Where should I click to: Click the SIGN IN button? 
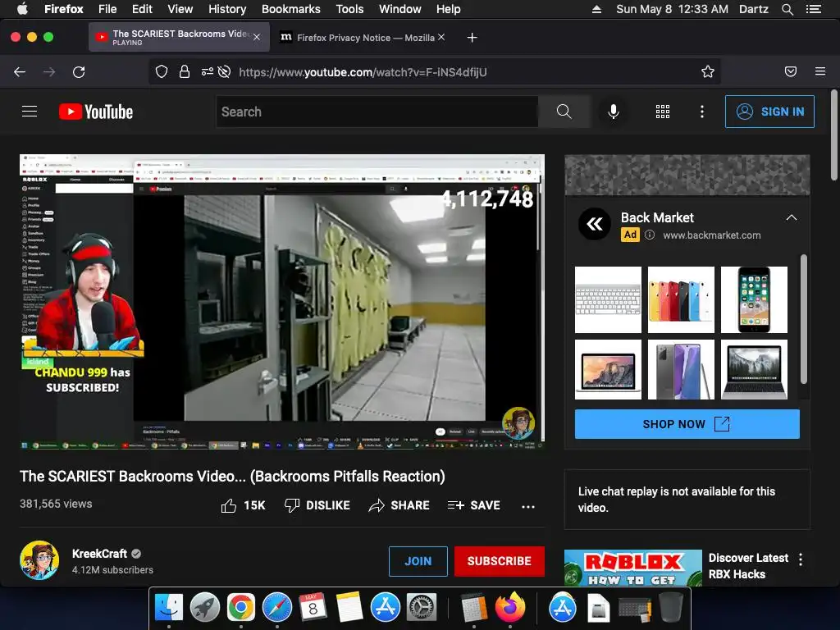769,112
